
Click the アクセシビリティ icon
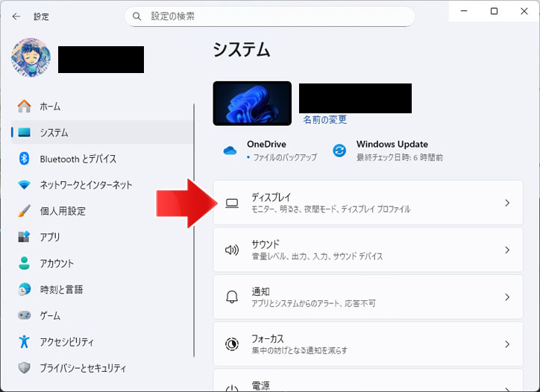point(25,342)
